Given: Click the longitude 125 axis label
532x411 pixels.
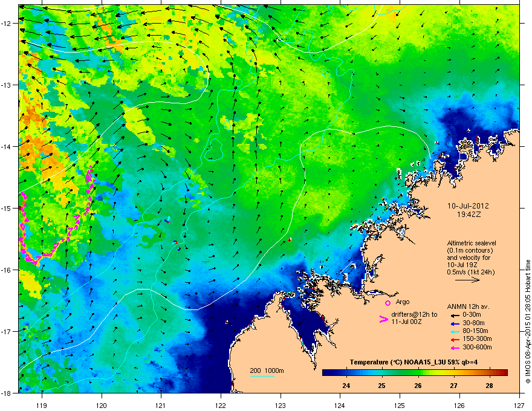Looking at the screenshot, I should pyautogui.click(x=400, y=405).
